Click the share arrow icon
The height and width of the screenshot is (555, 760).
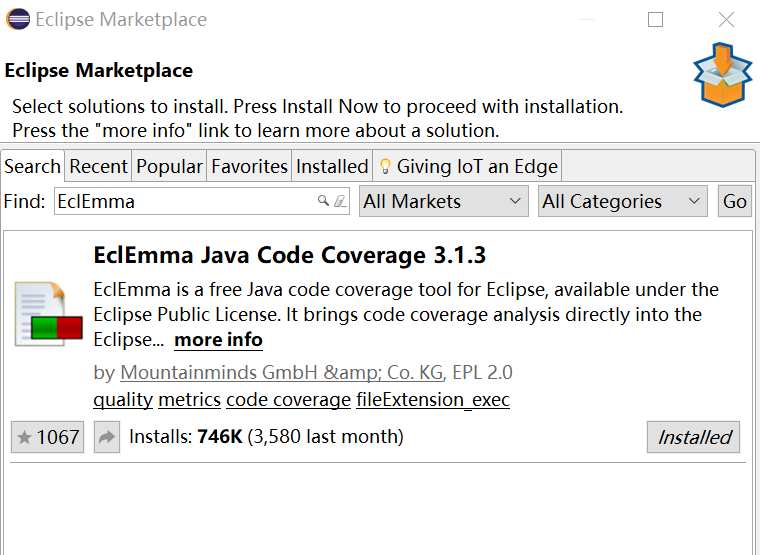[107, 437]
